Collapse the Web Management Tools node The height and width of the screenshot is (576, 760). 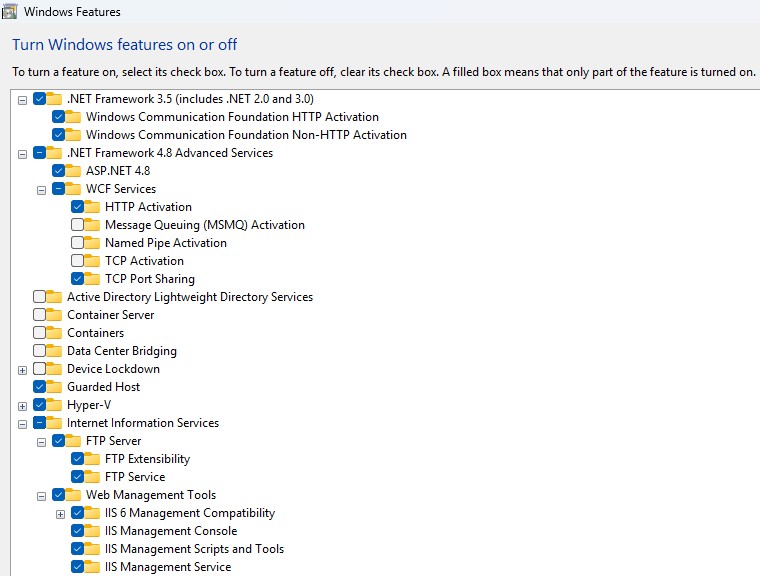(x=41, y=496)
